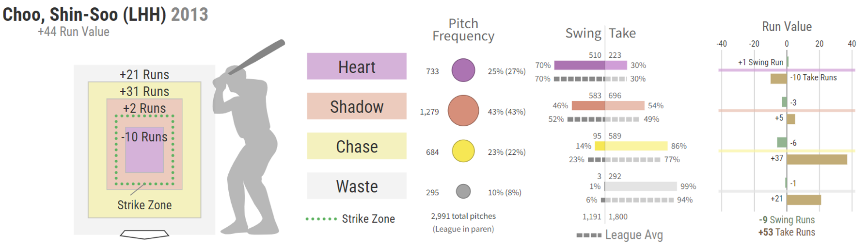Click the purple -10 Runs heart square

(x=144, y=151)
